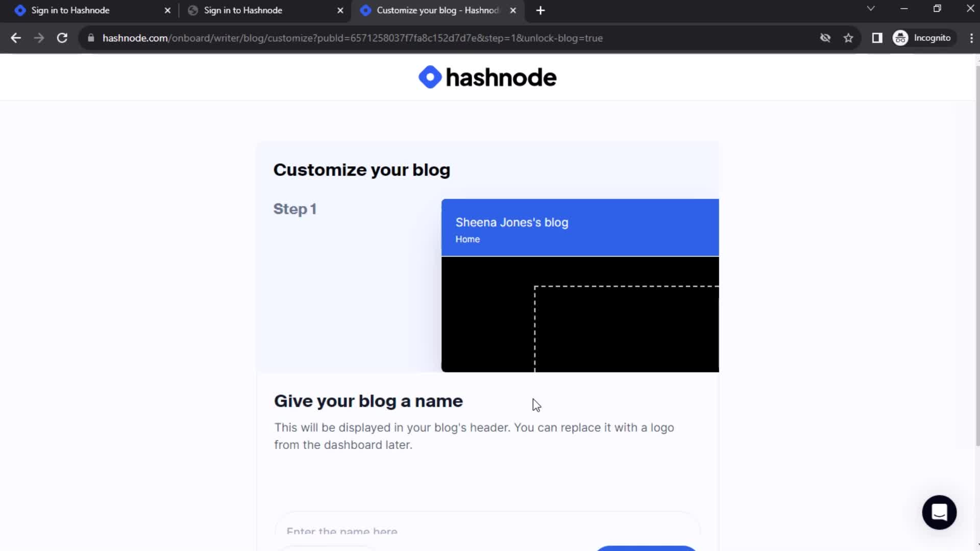Restore down the browser window
The width and height of the screenshot is (980, 551).
(937, 9)
